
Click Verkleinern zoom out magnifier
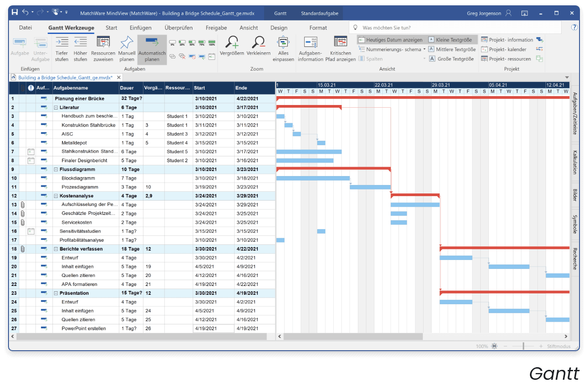point(258,42)
